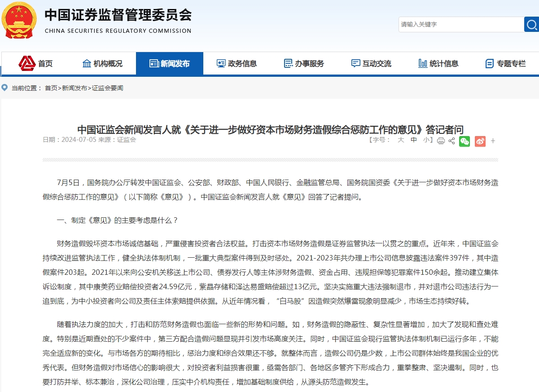Image resolution: width=539 pixels, height=392 pixels.
Task: Click the source label 来源：证监会
Action: (x=117, y=140)
